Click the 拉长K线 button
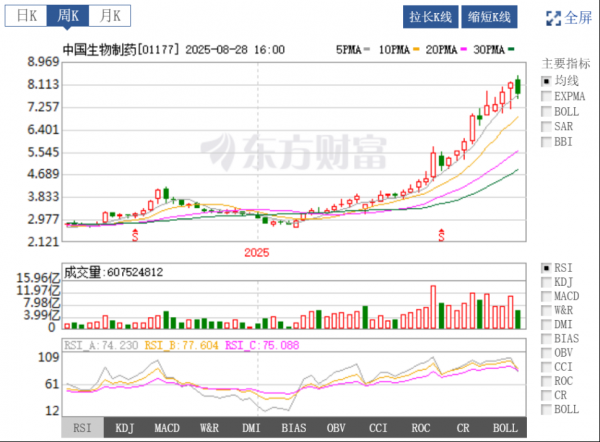This screenshot has height=442, width=600. [x=430, y=17]
